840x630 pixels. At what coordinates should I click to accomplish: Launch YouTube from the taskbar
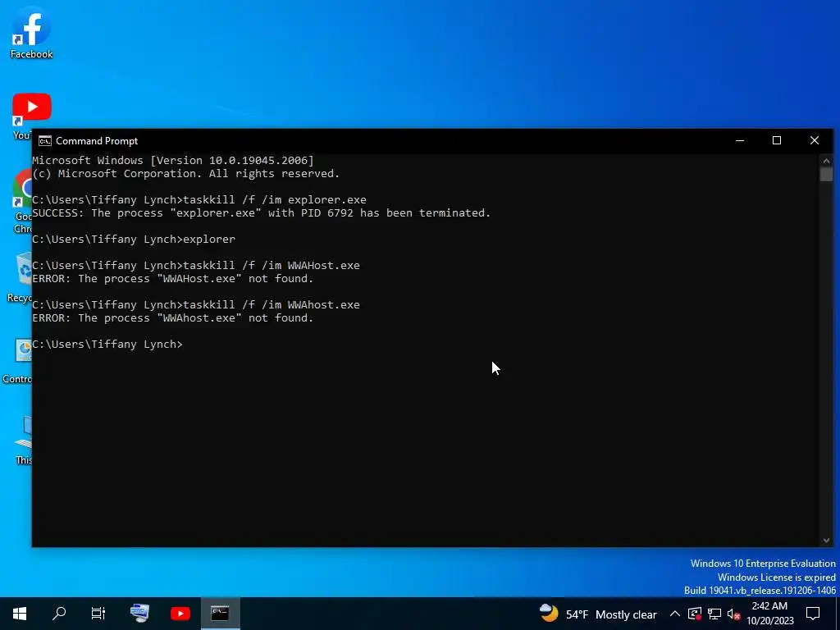point(180,614)
